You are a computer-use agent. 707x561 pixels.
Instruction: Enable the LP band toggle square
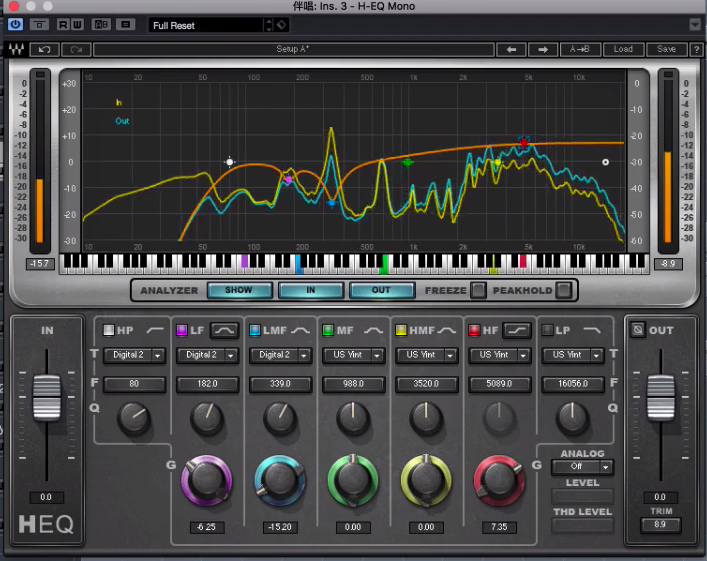[x=547, y=330]
